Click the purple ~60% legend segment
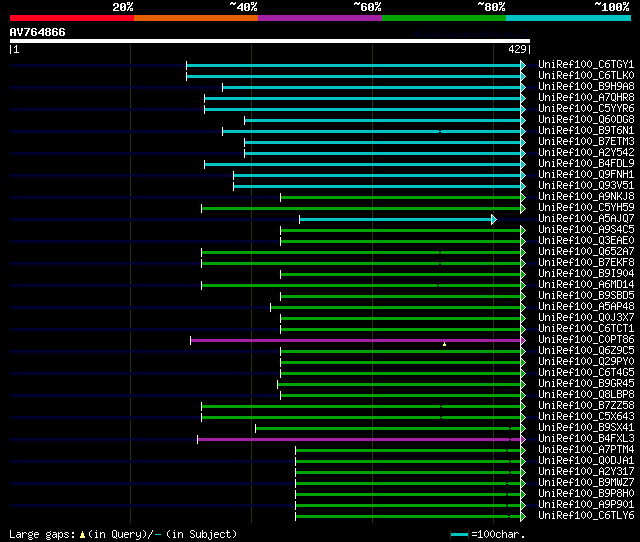 click(x=320, y=18)
